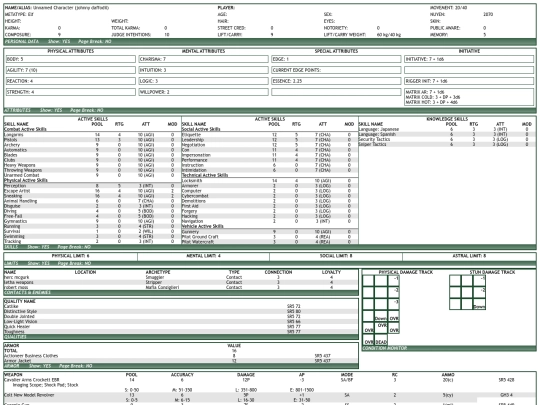Screen dimensions: 540x405
Task: Toggle Show YES in Limits footer
Action: point(38,263)
